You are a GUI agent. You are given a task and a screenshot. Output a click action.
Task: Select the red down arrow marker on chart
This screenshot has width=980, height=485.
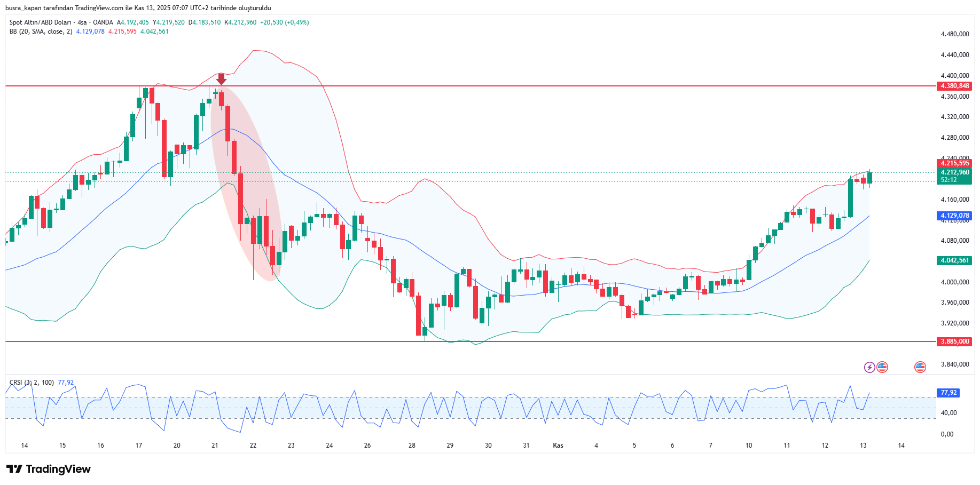[x=221, y=79]
